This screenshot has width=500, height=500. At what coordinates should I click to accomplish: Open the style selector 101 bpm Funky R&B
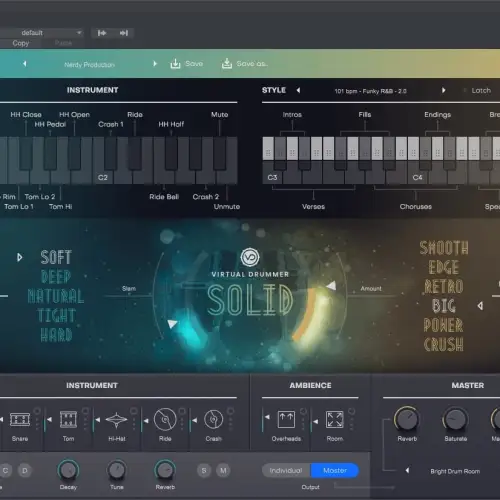[370, 91]
